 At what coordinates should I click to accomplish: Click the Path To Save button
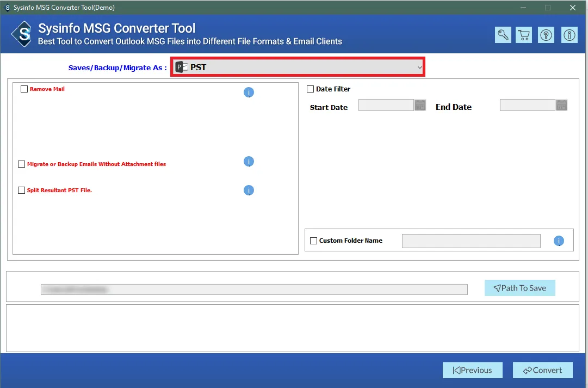pos(519,288)
